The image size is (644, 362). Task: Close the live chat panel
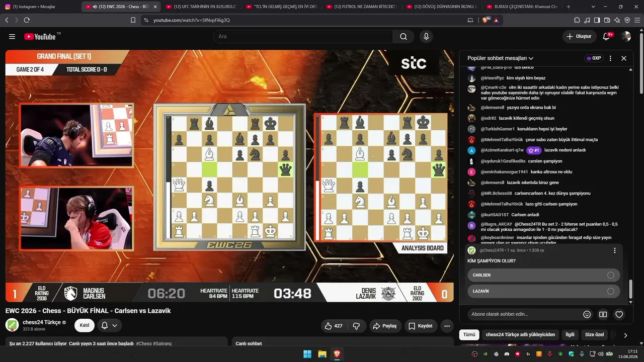pos(624,58)
